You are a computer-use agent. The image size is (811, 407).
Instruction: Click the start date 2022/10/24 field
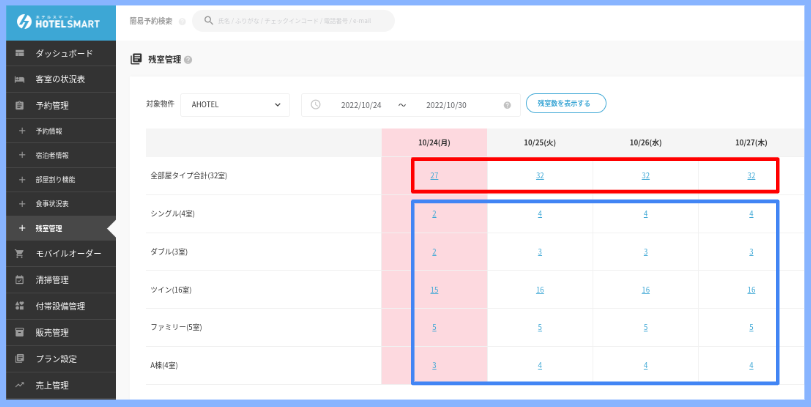[x=362, y=104]
